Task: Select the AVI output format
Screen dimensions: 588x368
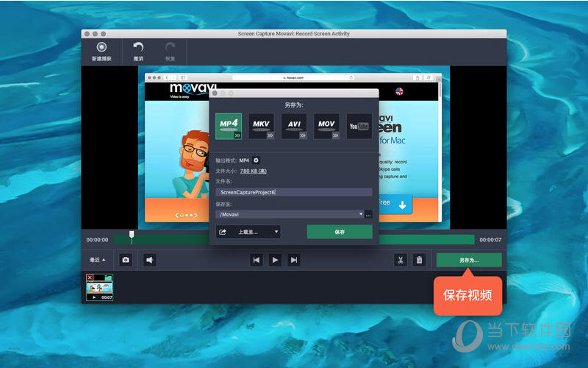Action: pyautogui.click(x=294, y=126)
